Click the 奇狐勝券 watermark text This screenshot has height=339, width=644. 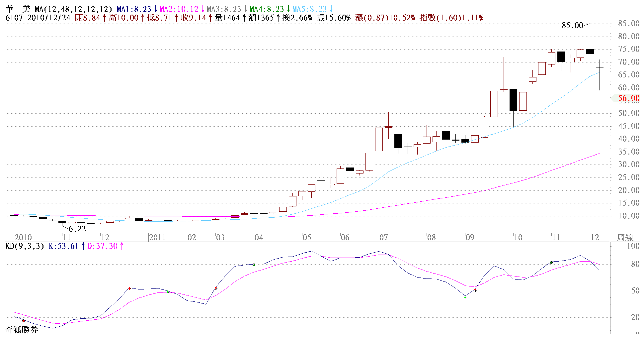22,330
